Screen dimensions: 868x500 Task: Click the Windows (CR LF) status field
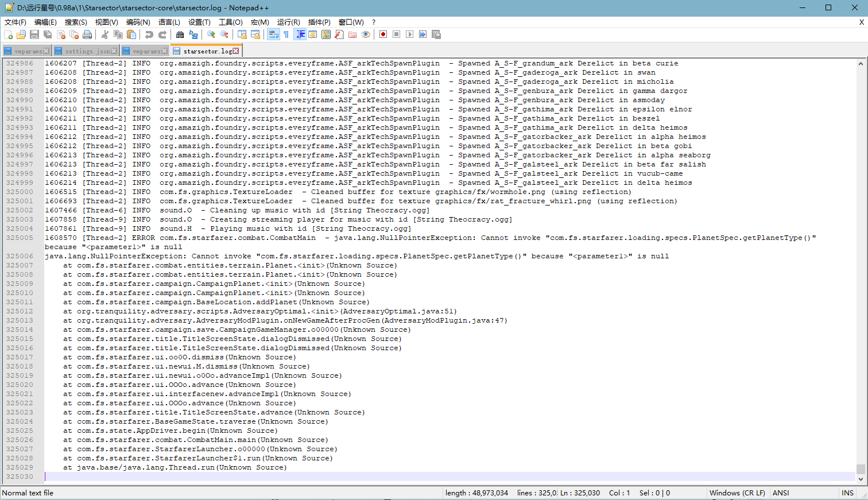[737, 493]
